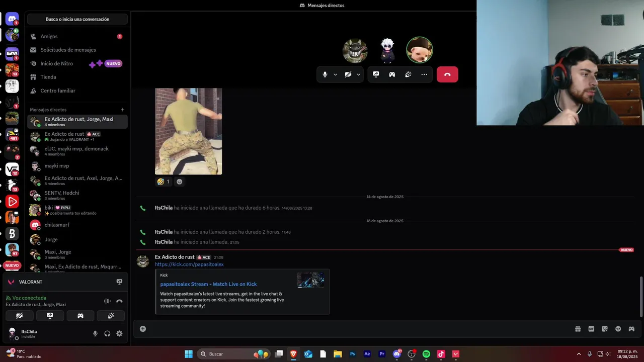The height and width of the screenshot is (362, 644).
Task: Mute microphone in user panel
Action: 95,333
